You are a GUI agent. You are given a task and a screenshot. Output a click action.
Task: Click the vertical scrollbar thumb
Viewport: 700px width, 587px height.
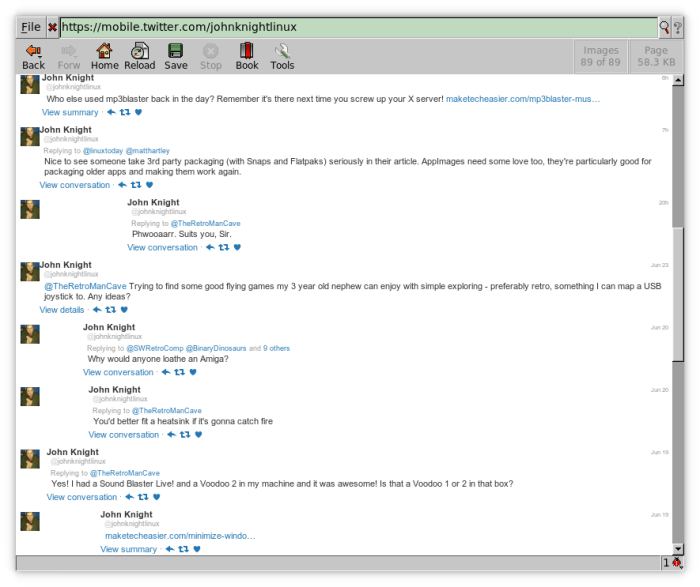[x=678, y=295]
